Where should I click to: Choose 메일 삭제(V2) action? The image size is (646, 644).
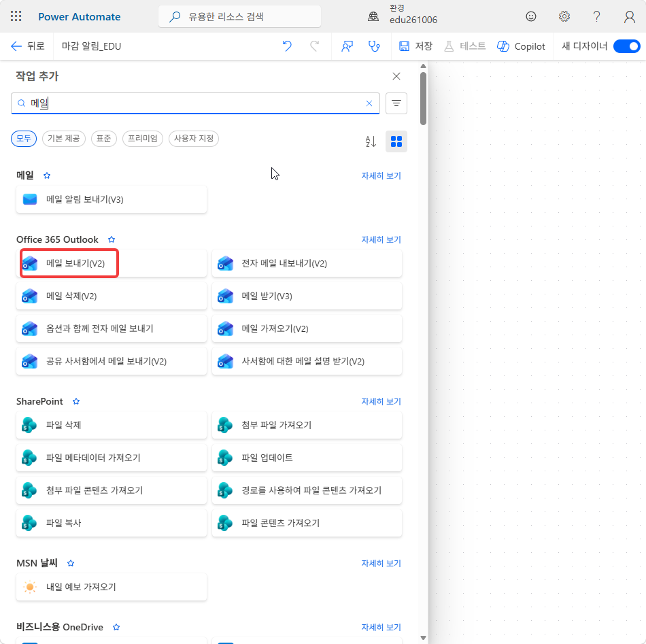coord(112,296)
